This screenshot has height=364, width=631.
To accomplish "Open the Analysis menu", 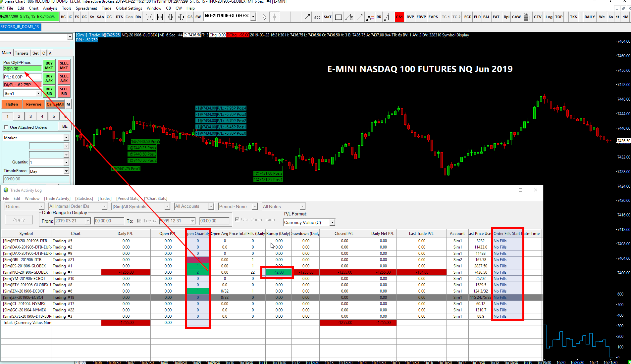I will pos(50,8).
